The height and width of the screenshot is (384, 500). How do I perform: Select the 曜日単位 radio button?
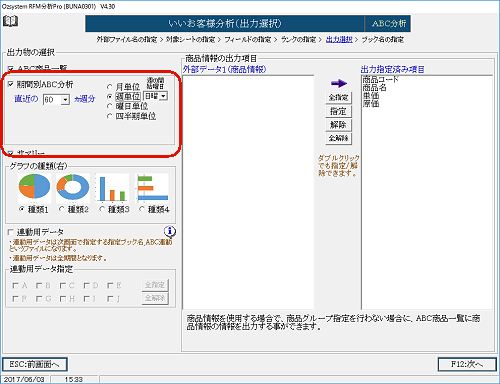[109, 106]
